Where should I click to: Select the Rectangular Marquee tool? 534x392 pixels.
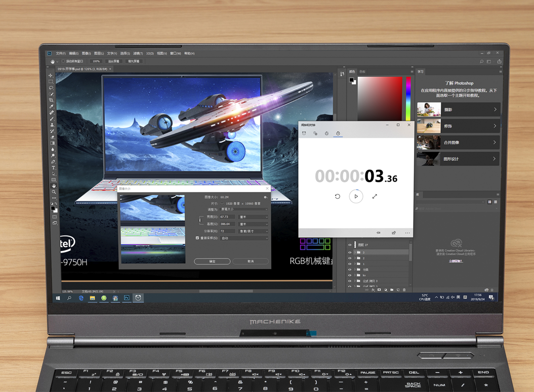point(51,81)
